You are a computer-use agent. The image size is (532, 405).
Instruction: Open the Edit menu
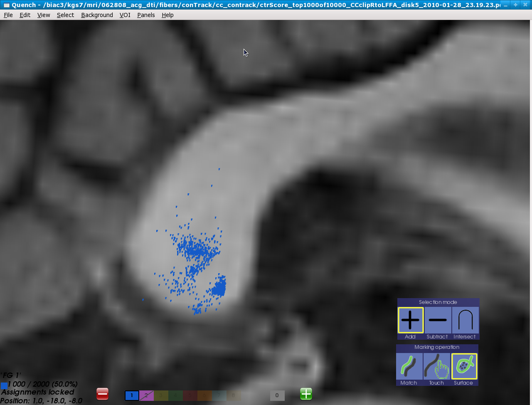click(25, 15)
